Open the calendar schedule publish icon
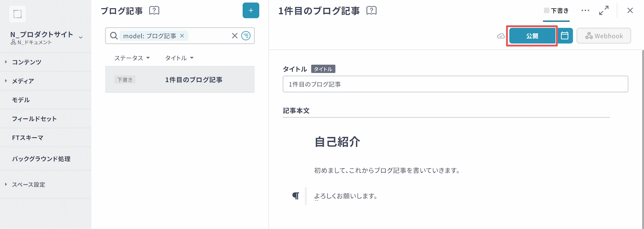The width and height of the screenshot is (644, 229). pos(565,36)
